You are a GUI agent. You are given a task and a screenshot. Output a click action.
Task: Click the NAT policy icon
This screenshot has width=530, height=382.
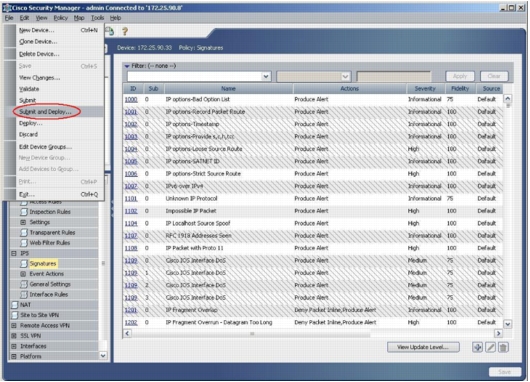coord(15,305)
